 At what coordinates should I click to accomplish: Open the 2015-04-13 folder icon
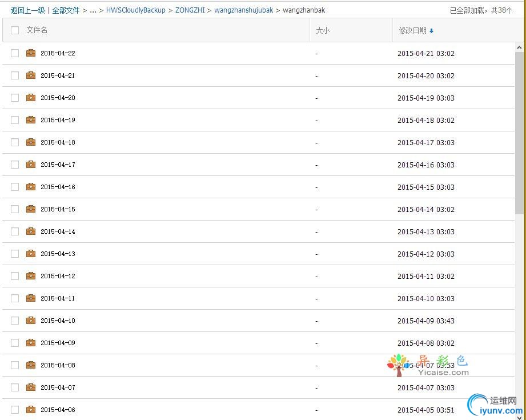[x=31, y=254]
